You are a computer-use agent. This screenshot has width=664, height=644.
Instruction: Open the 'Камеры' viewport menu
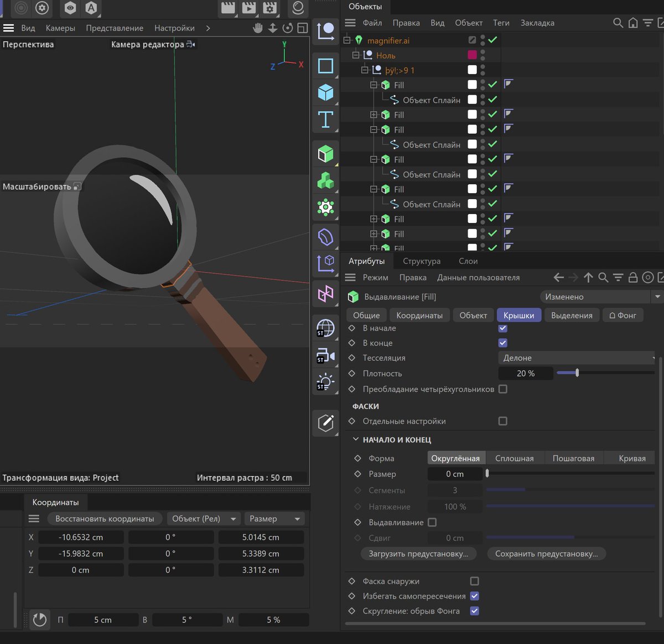click(x=60, y=28)
